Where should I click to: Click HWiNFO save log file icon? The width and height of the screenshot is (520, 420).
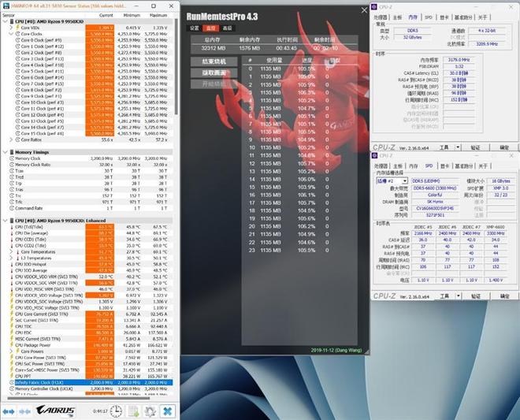coord(132,411)
